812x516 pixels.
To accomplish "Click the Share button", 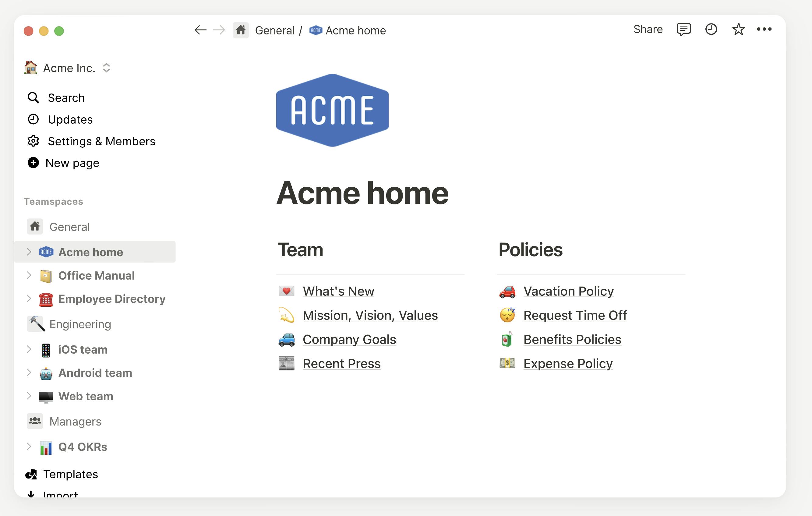I will pos(648,29).
